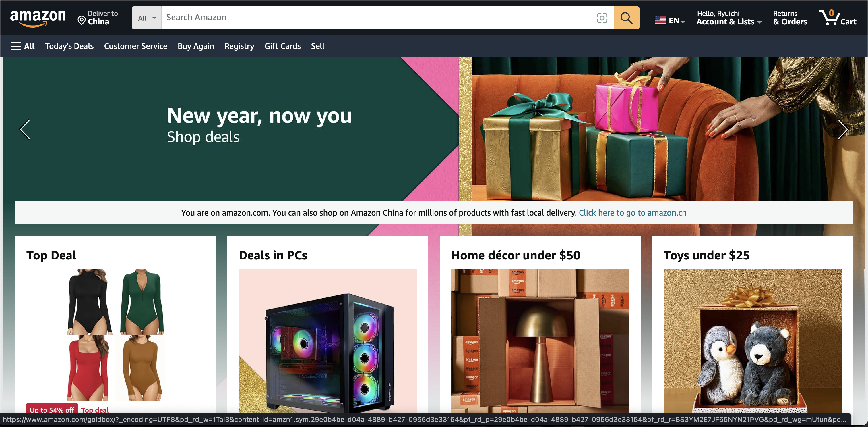The height and width of the screenshot is (427, 868).
Task: Expand the All search category dropdown
Action: (147, 18)
